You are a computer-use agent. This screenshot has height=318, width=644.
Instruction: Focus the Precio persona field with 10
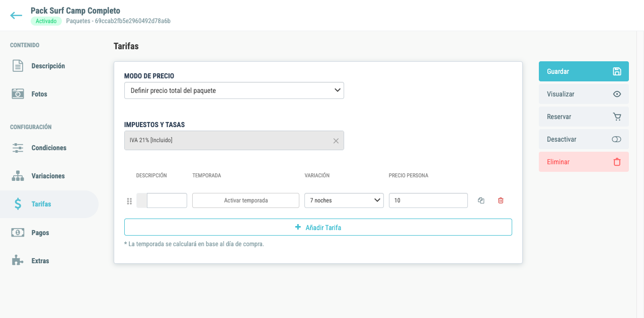pos(428,200)
